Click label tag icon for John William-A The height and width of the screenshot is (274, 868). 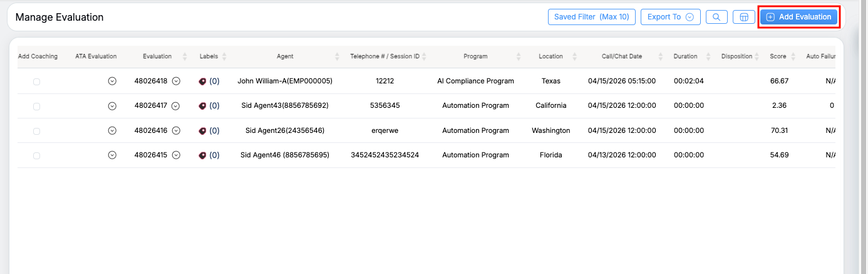coord(202,81)
